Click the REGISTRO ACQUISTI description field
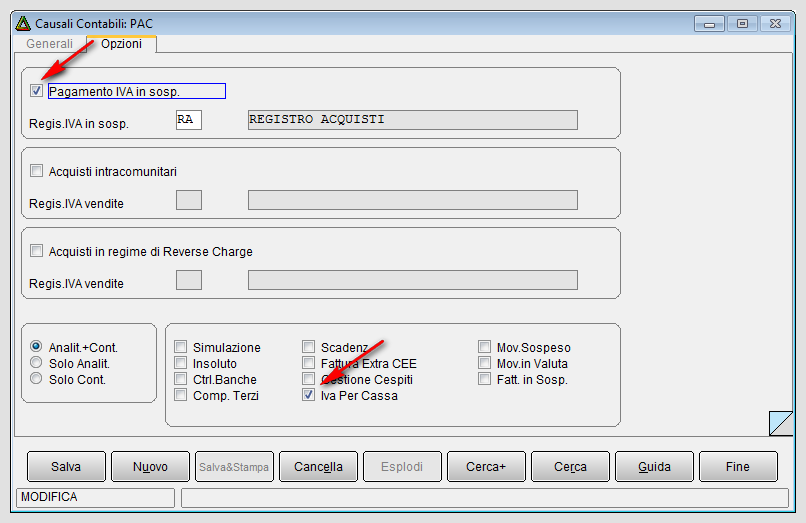The width and height of the screenshot is (806, 523). coord(413,120)
